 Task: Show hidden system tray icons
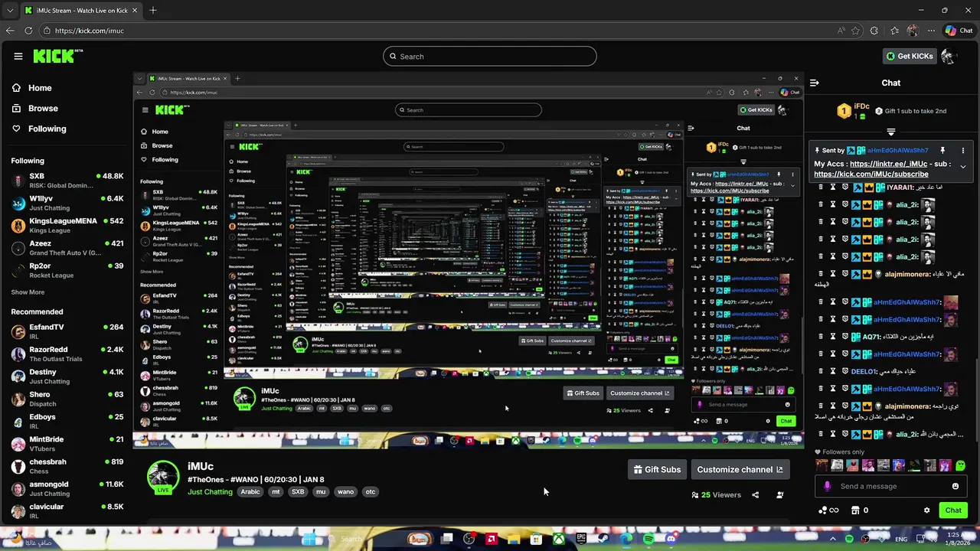point(832,539)
